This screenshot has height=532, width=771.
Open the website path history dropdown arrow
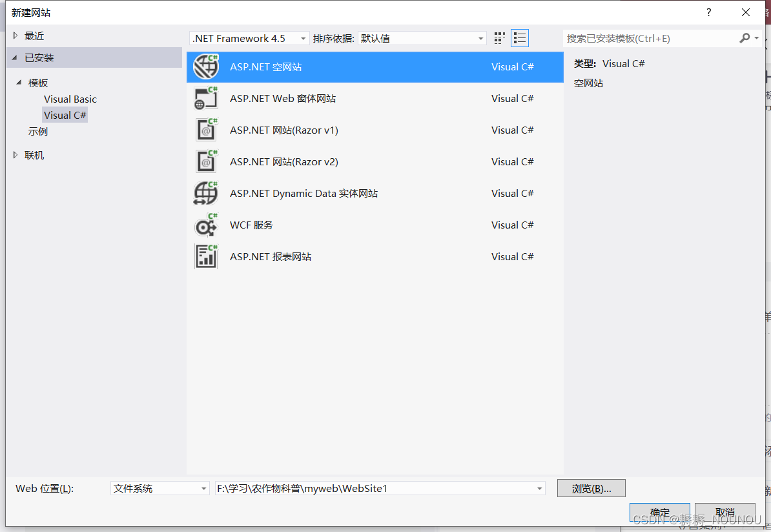pos(539,488)
